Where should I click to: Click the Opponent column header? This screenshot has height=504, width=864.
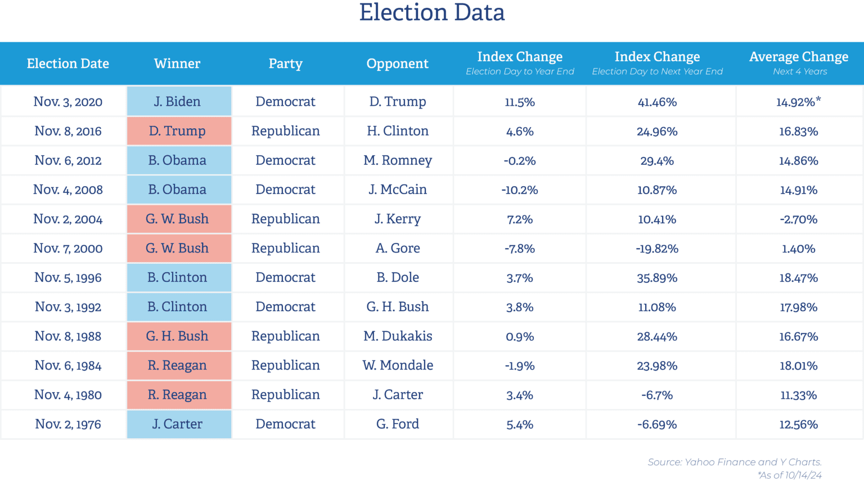(x=397, y=64)
